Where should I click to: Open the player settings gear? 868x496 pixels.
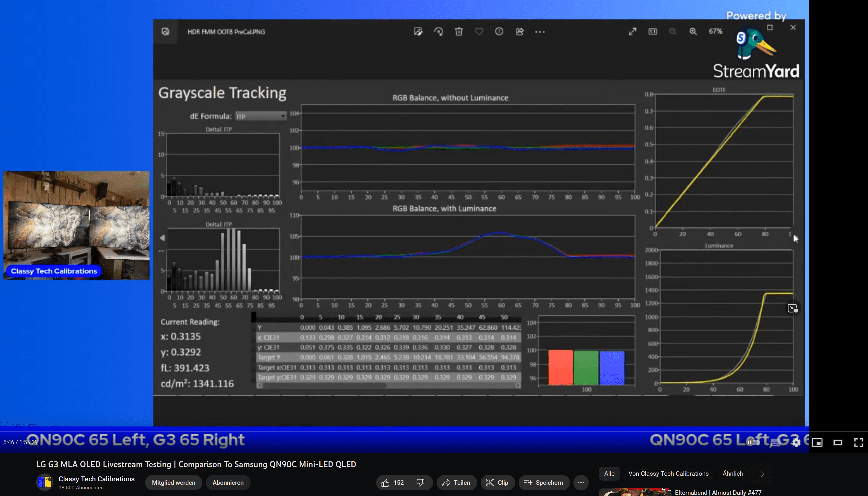[x=796, y=442]
